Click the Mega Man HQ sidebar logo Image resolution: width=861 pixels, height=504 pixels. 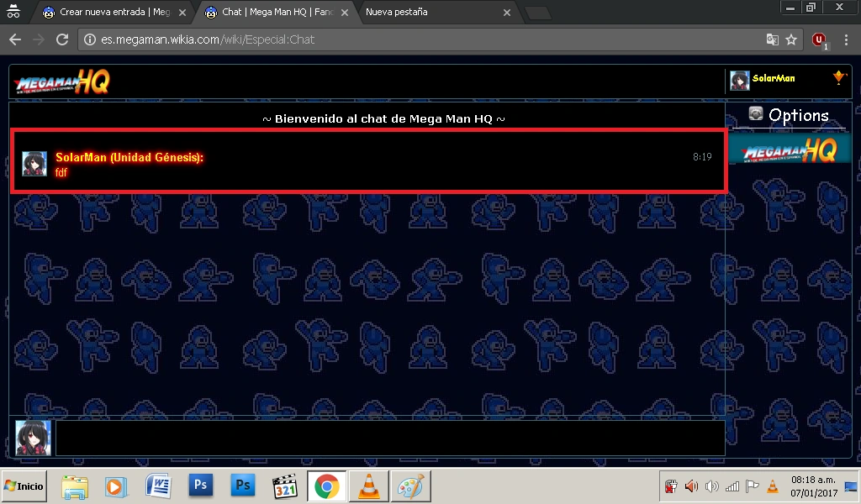click(789, 150)
